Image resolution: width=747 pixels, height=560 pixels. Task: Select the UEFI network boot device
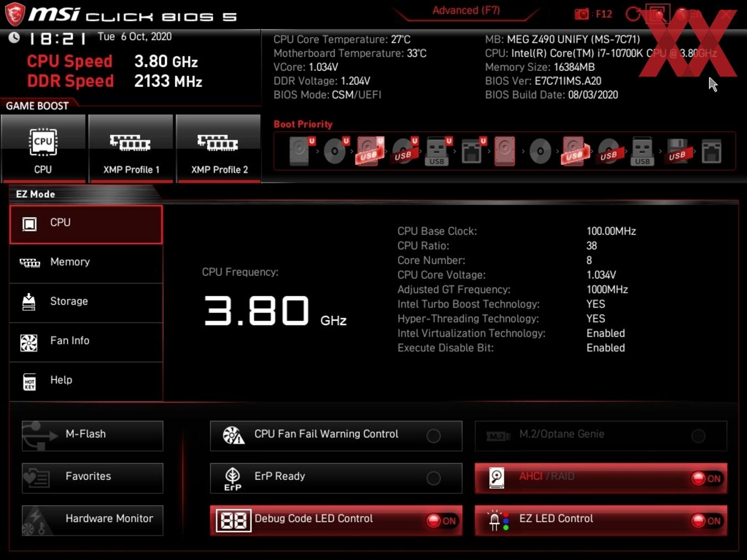tap(473, 151)
